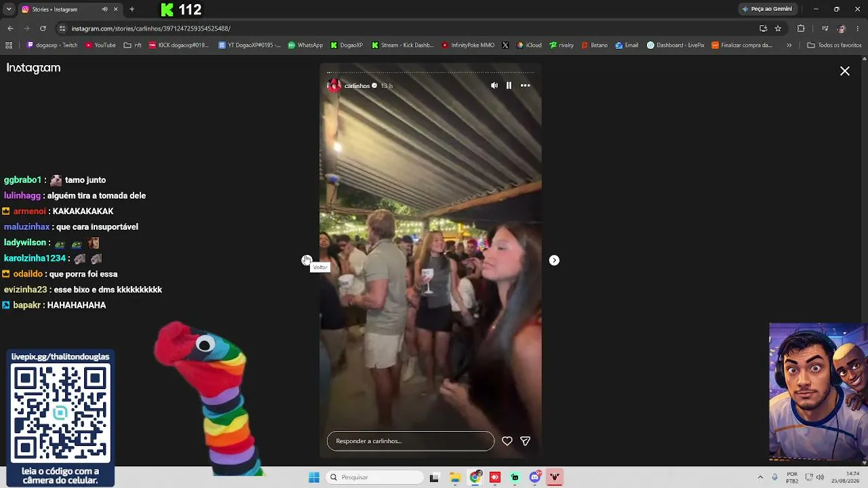Open the 'POR PTB2' language switcher

coord(792,477)
